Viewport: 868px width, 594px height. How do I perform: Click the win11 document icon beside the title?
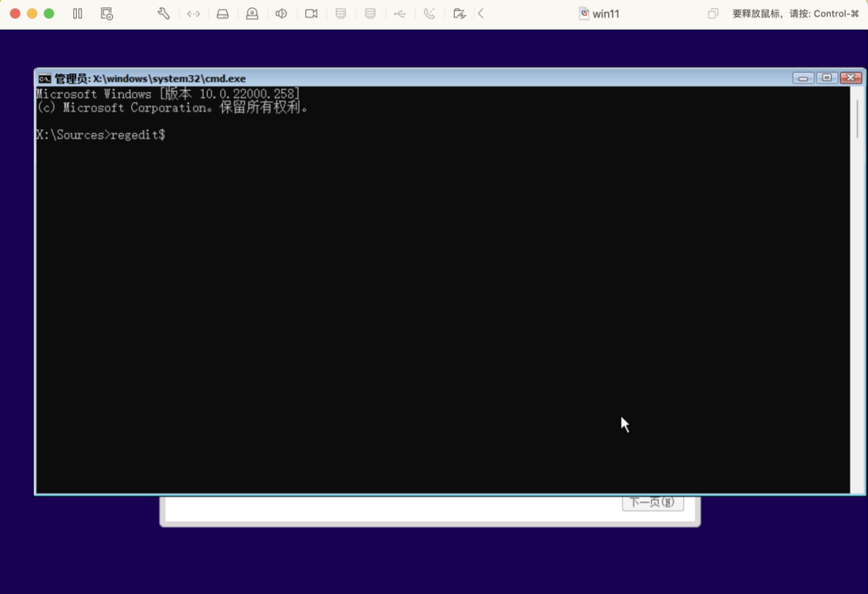click(x=584, y=14)
